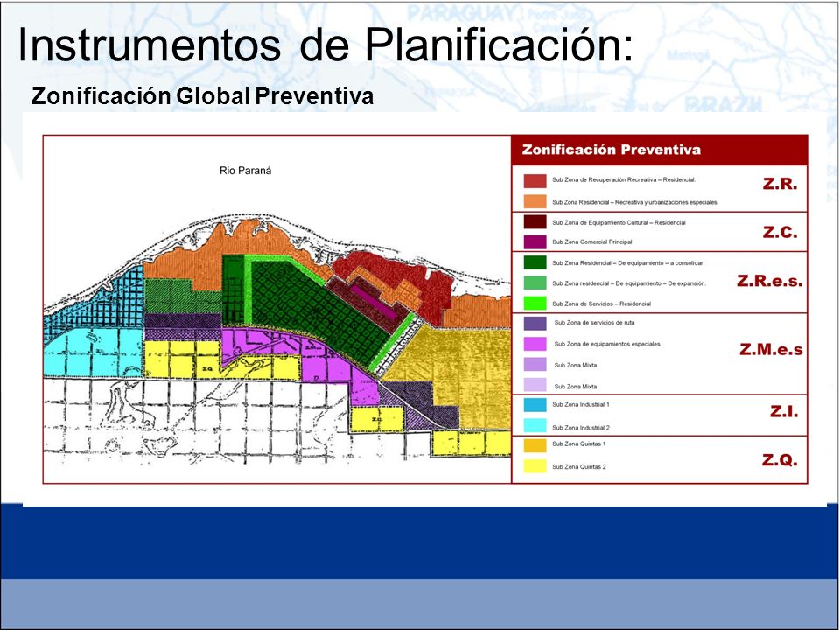Select the 'Zonificación Global Preventiva' subtitle
840x630 pixels.
[x=202, y=96]
